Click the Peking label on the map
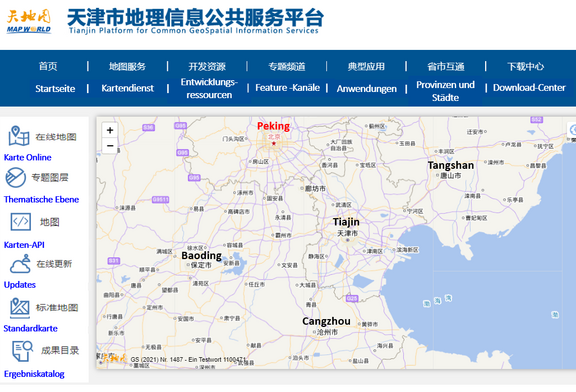Screen dimensions: 576x392 (273, 126)
